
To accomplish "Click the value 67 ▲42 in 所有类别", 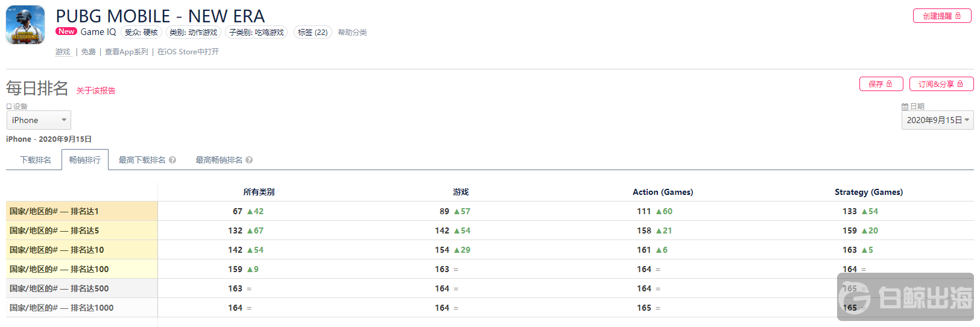I will [248, 211].
